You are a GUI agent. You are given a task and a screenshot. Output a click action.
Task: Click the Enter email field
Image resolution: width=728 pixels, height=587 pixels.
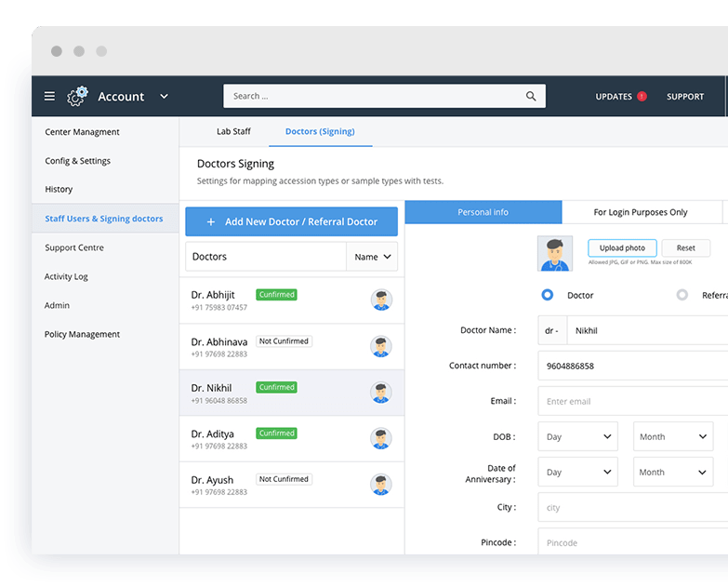coord(633,401)
